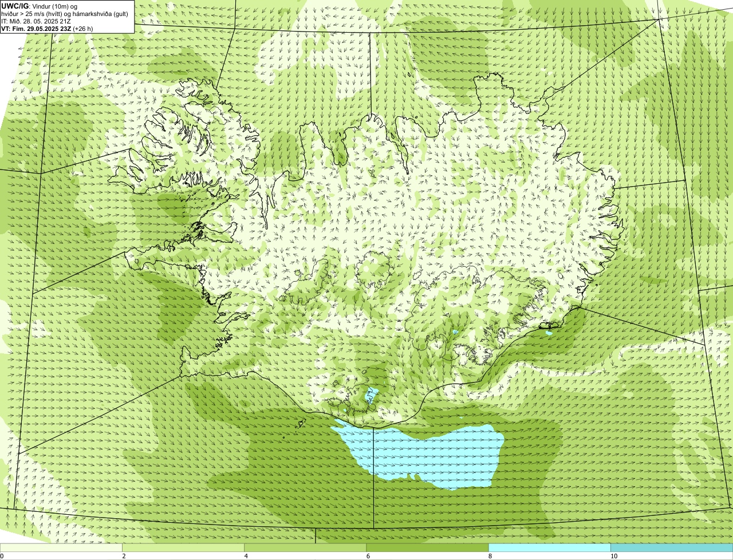Click the 'hviður > 25 m/s (hvítt)' description line
Viewport: 733px width, 560px height.
click(65, 13)
